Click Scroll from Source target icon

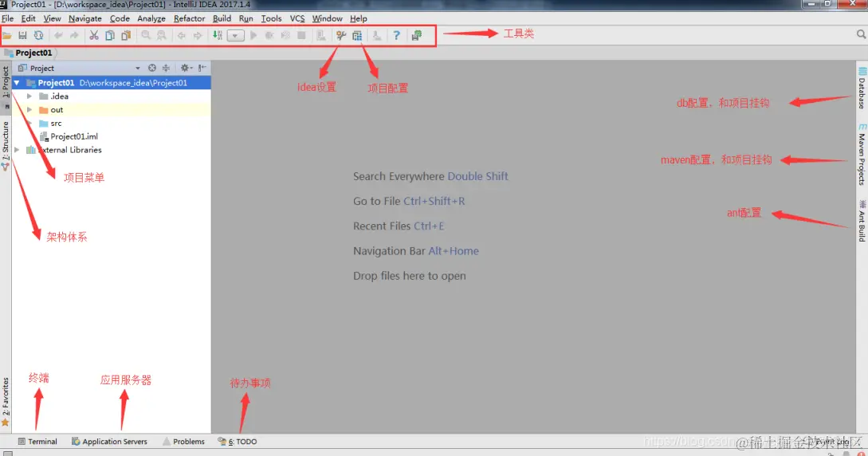151,68
